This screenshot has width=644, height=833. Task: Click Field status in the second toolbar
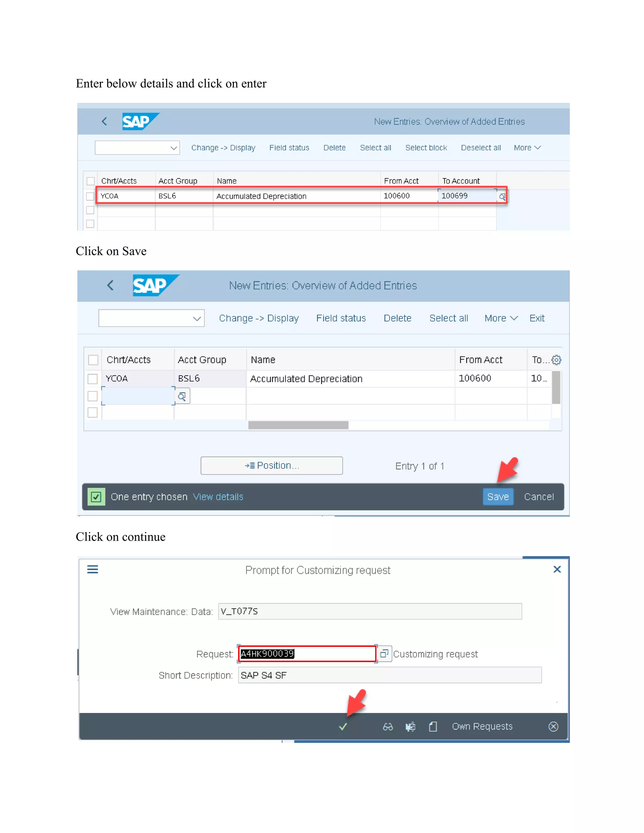(341, 318)
